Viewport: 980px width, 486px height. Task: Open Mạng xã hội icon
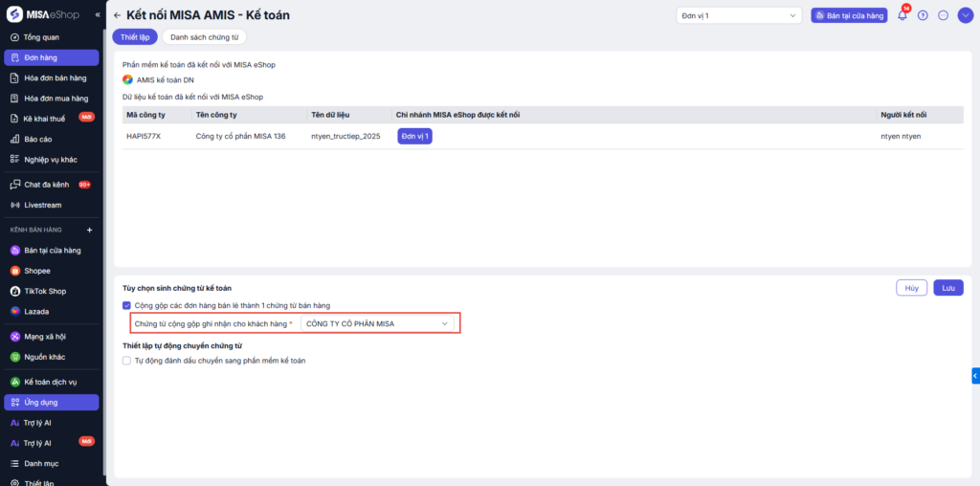(x=15, y=337)
